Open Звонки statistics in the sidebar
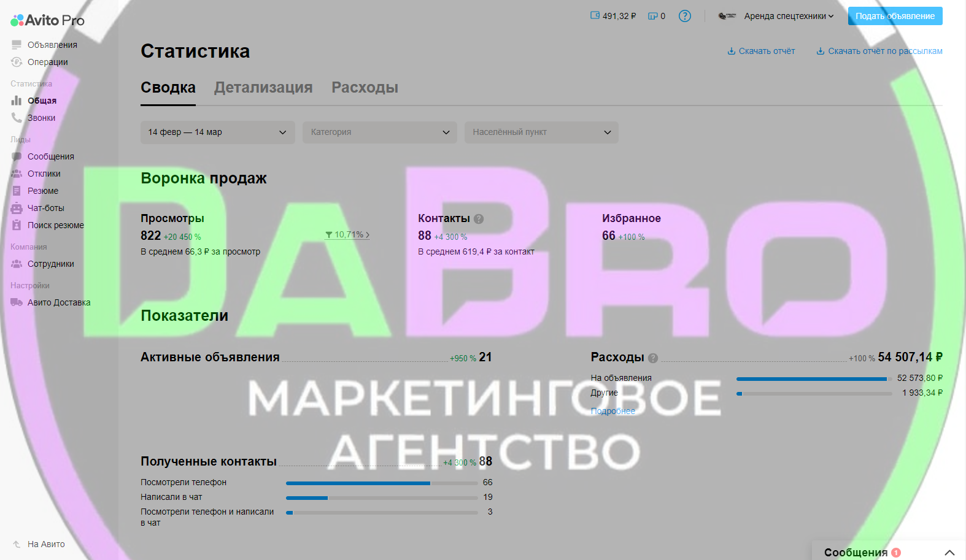The width and height of the screenshot is (966, 560). pyautogui.click(x=41, y=118)
